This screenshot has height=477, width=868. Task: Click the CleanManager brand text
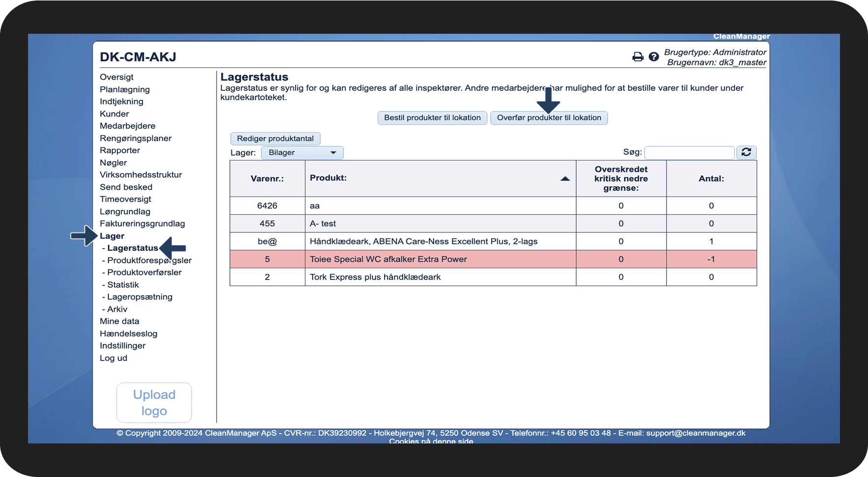tap(741, 36)
